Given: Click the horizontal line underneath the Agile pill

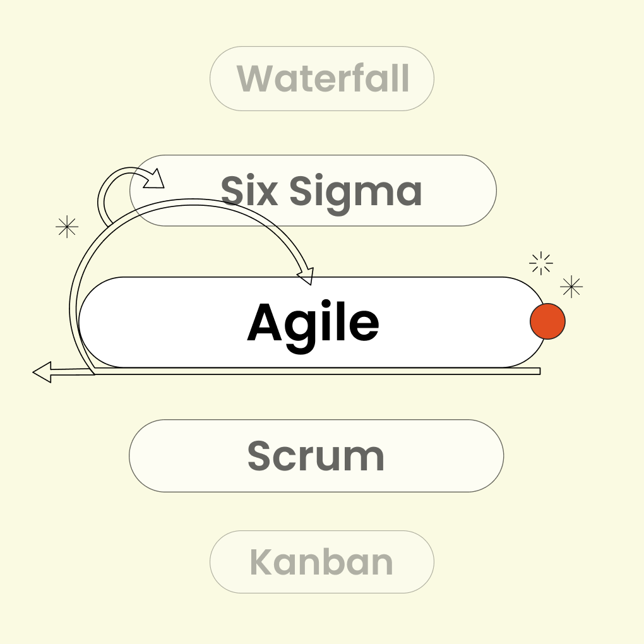Looking at the screenshot, I should click(x=316, y=371).
